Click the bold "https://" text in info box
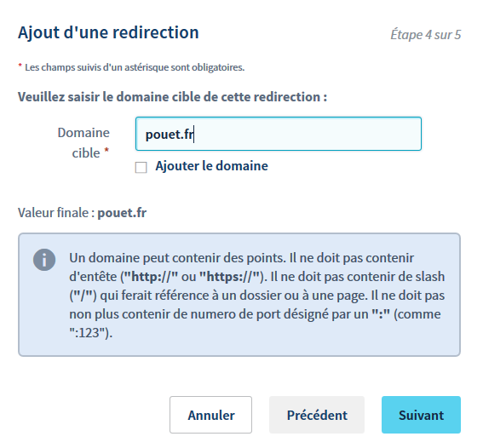The height and width of the screenshot is (448, 483). [230, 277]
